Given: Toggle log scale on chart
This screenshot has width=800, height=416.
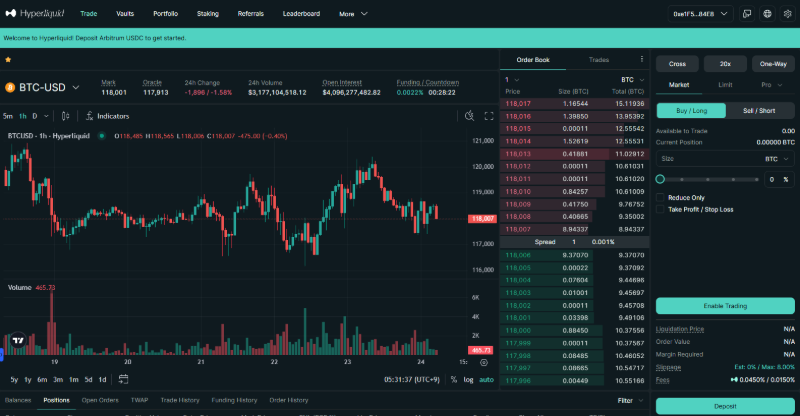Looking at the screenshot, I should click(468, 379).
